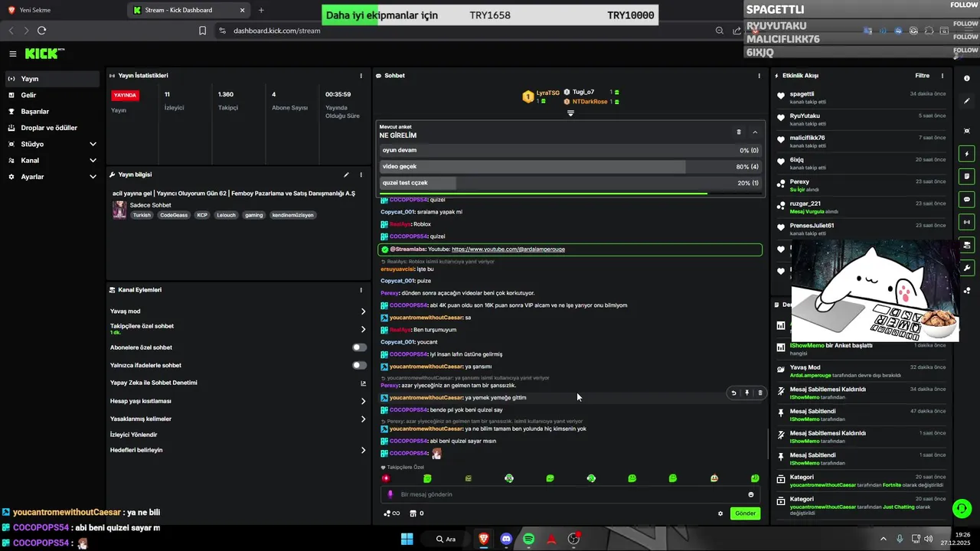Open the Yayın sidebar item
This screenshot has width=980, height=551.
coord(51,79)
